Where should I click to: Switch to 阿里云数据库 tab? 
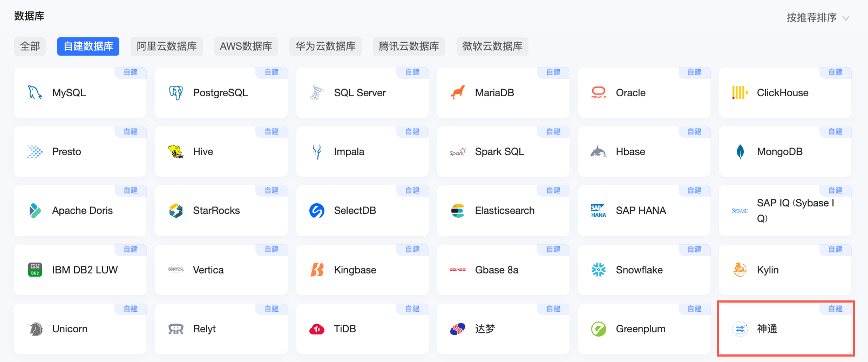(x=167, y=46)
